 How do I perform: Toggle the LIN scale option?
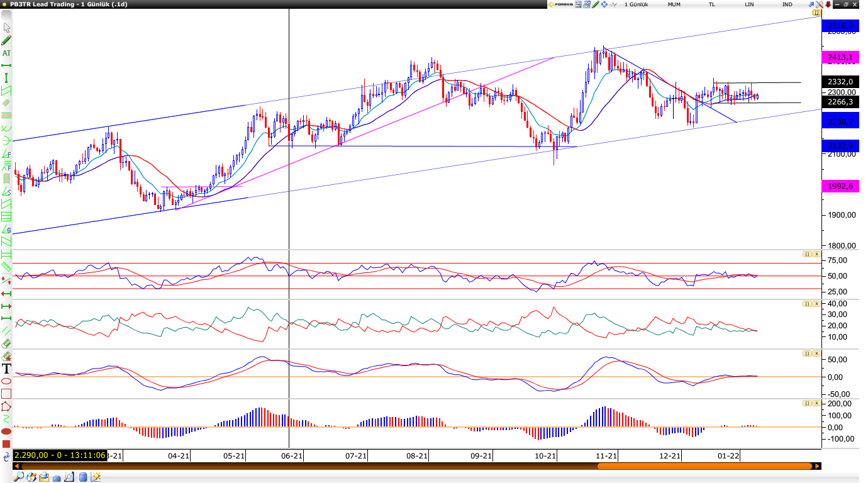749,4
